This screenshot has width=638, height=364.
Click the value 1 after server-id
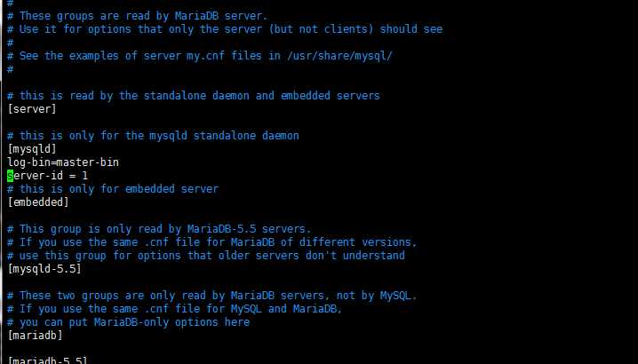tap(84, 176)
